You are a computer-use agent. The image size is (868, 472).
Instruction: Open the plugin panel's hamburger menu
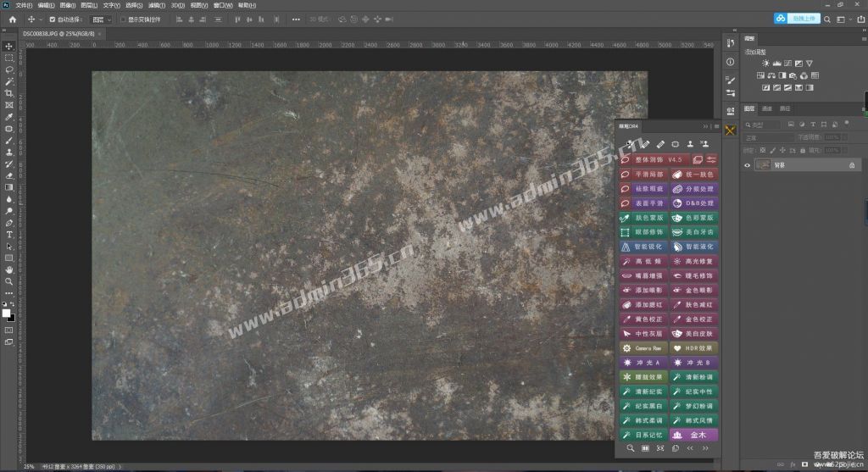pyautogui.click(x=716, y=126)
